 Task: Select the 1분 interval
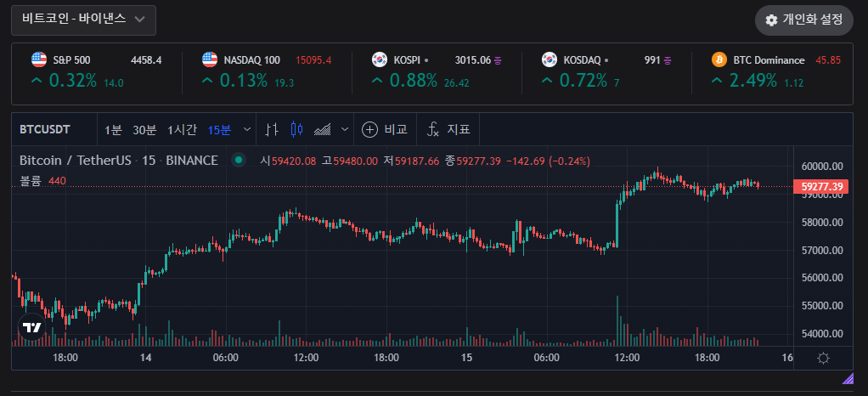pyautogui.click(x=113, y=130)
